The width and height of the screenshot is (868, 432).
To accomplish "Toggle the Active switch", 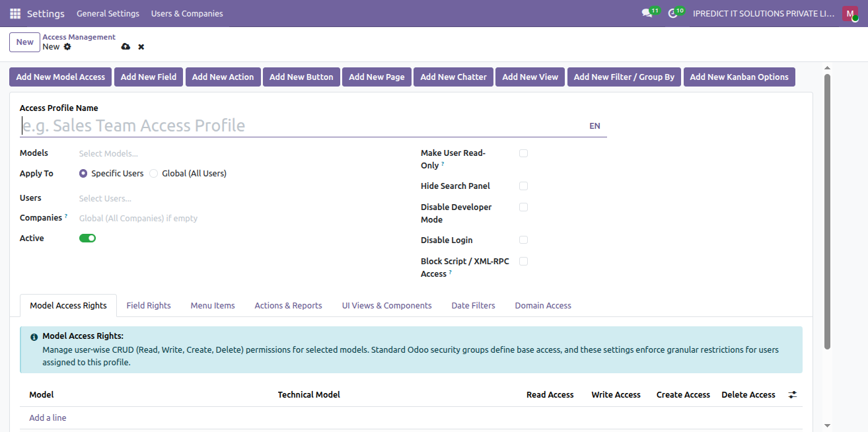I will [x=87, y=238].
